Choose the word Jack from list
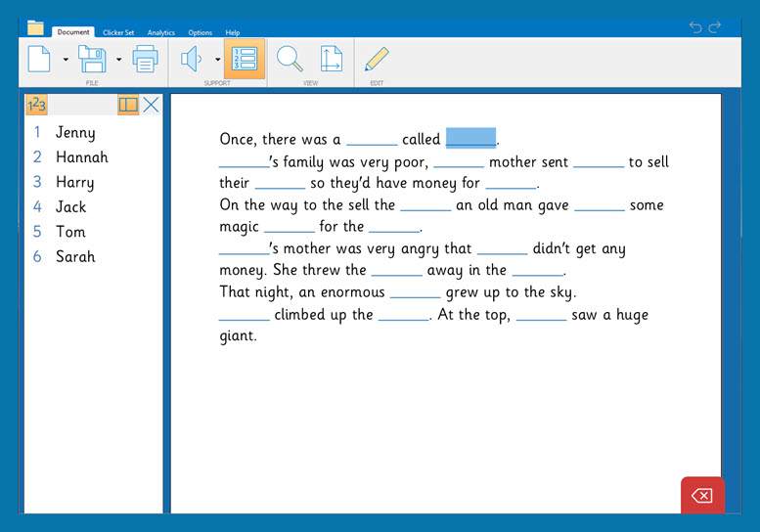This screenshot has width=760, height=532. click(x=70, y=206)
